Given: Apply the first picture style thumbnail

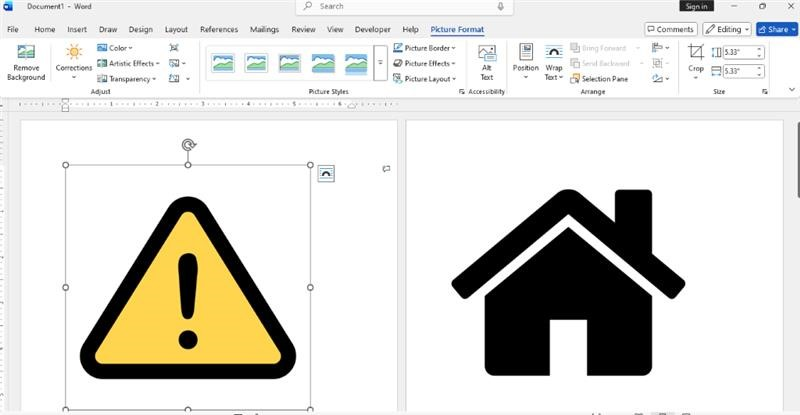Looking at the screenshot, I should point(223,63).
